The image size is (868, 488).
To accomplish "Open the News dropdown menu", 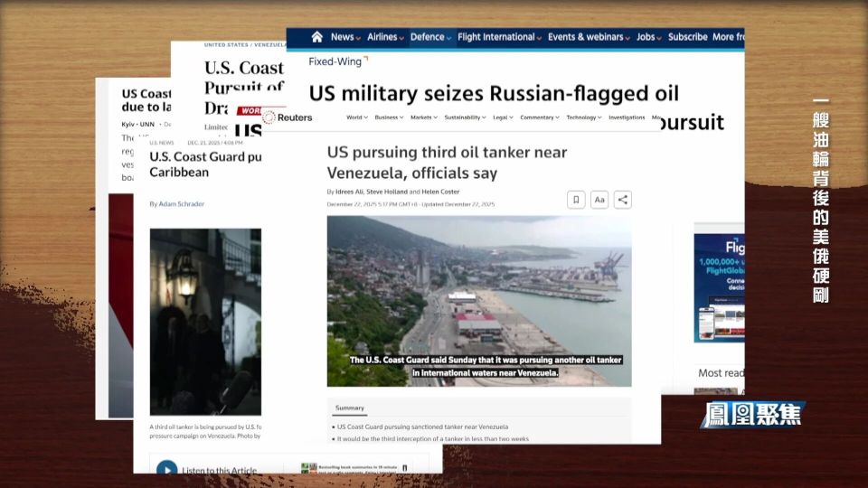I will pyautogui.click(x=345, y=37).
